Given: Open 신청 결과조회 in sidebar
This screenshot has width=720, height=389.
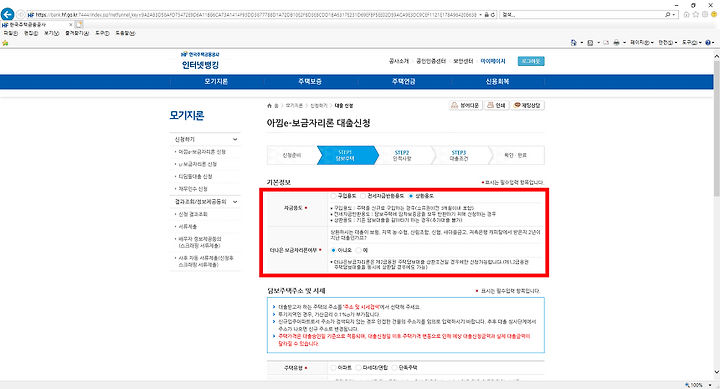Looking at the screenshot, I should pos(193,214).
